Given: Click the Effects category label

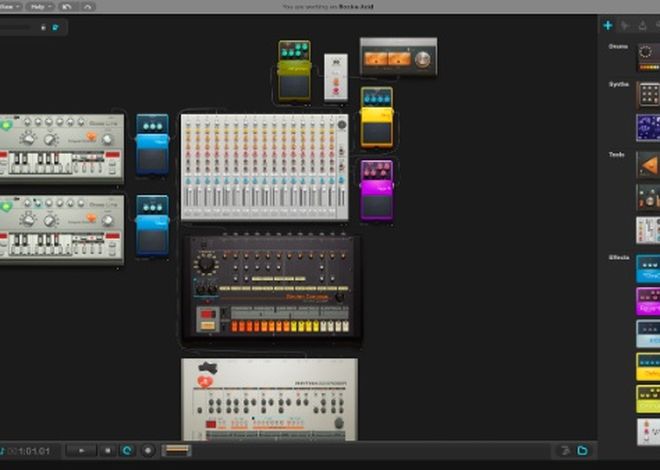Looking at the screenshot, I should tap(619, 257).
